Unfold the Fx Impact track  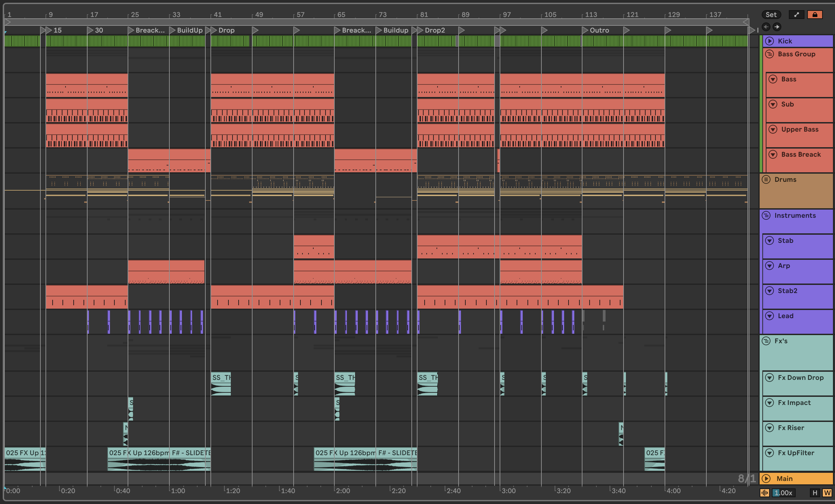(x=769, y=403)
